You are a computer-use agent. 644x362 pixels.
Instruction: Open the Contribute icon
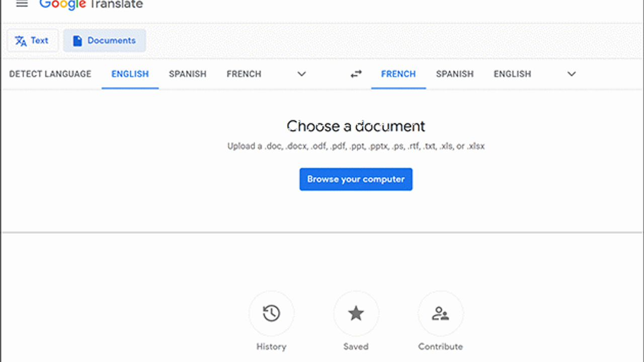[x=440, y=314]
